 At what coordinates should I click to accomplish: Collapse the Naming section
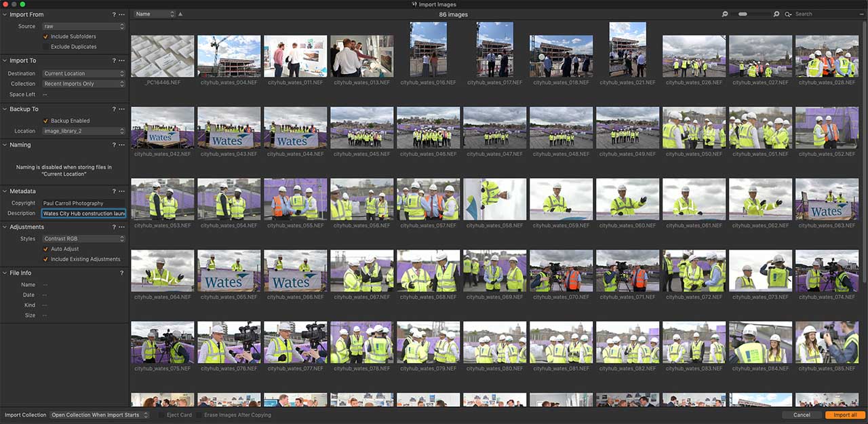5,144
